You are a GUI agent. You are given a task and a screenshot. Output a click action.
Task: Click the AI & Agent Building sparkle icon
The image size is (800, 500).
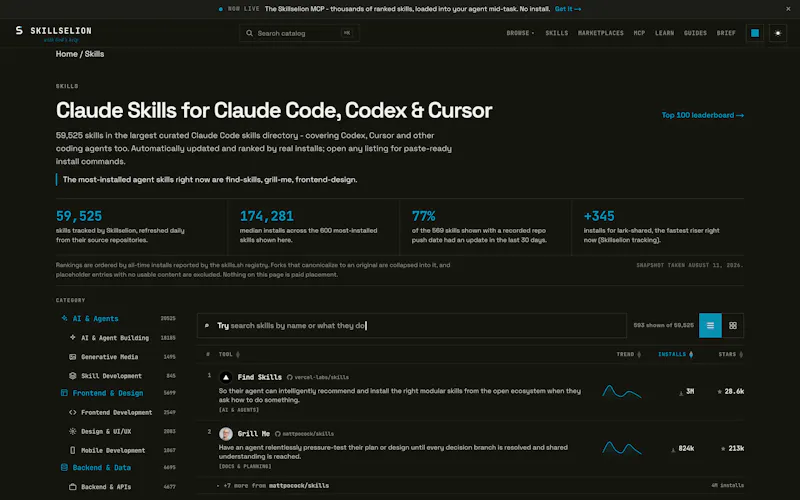[72, 337]
